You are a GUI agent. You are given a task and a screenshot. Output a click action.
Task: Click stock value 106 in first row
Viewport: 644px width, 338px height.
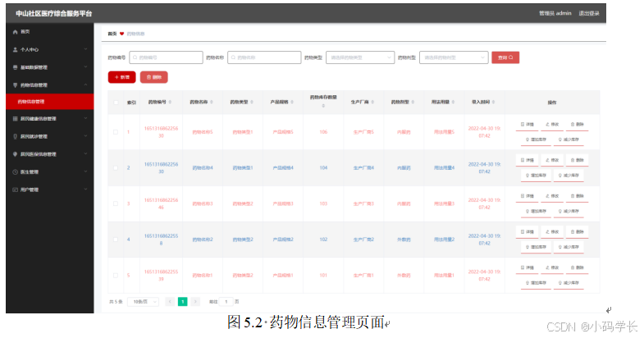pyautogui.click(x=323, y=132)
